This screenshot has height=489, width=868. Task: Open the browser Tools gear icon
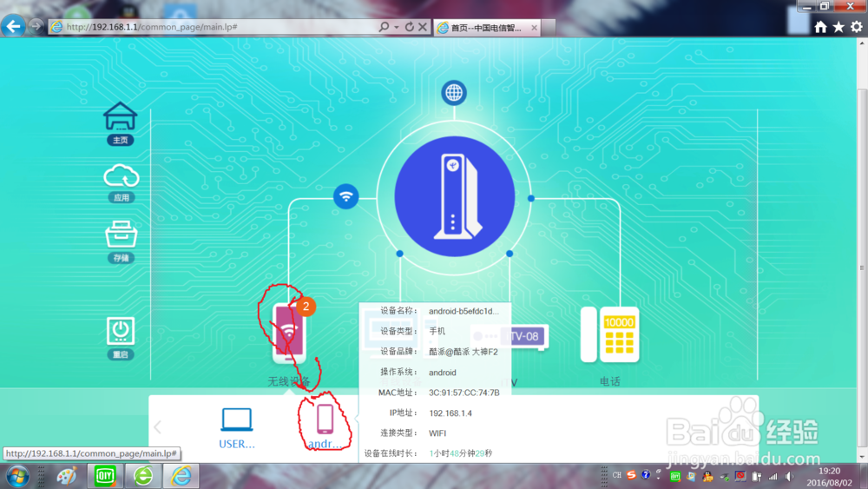pyautogui.click(x=857, y=27)
